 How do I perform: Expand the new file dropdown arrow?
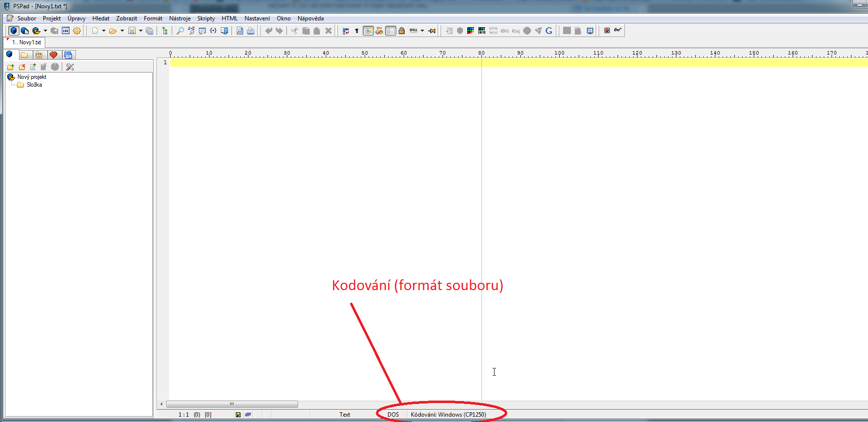click(x=104, y=31)
